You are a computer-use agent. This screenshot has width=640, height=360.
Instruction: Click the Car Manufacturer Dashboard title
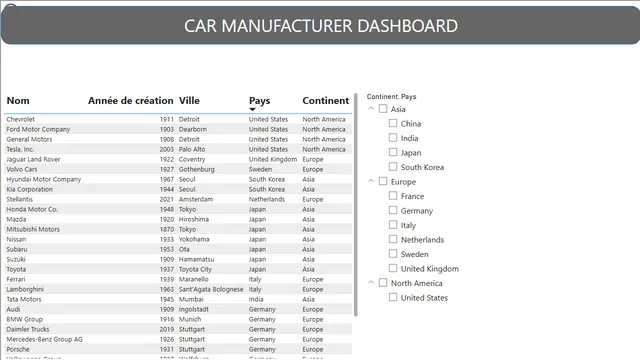click(x=321, y=26)
